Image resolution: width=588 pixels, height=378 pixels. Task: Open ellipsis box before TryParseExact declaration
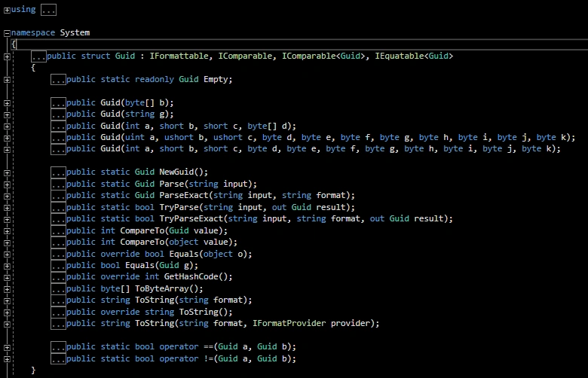click(x=58, y=219)
